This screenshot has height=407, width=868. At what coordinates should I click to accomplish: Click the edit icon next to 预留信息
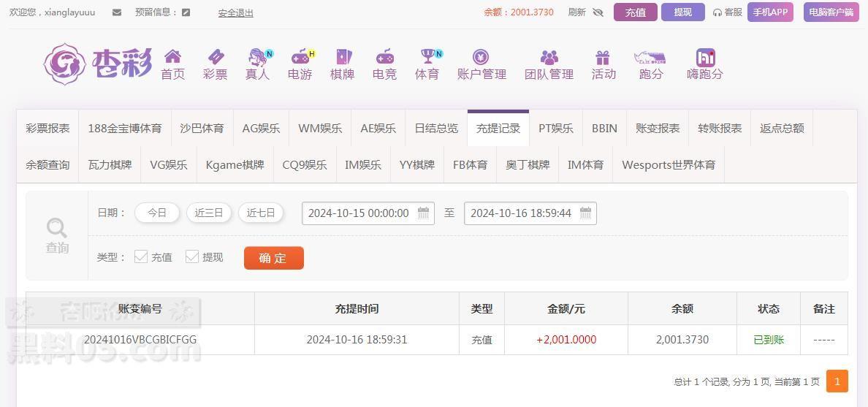click(x=186, y=12)
